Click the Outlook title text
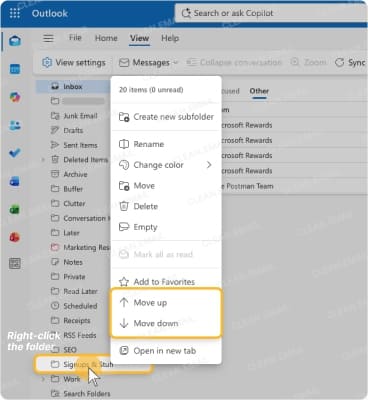Screen dimensions: 368x400 [x=50, y=13]
